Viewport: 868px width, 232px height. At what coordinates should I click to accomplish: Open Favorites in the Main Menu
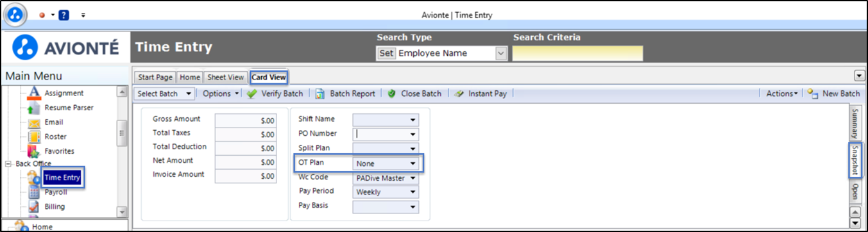coord(59,152)
